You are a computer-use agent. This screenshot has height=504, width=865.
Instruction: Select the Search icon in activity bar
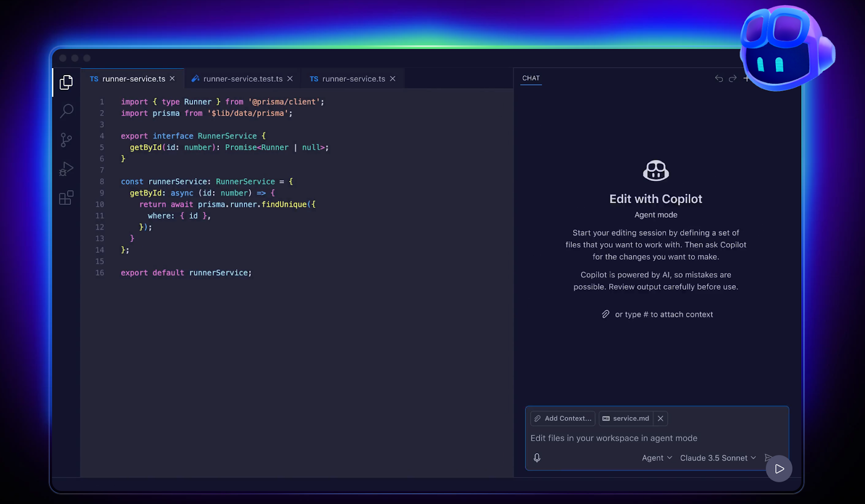66,111
